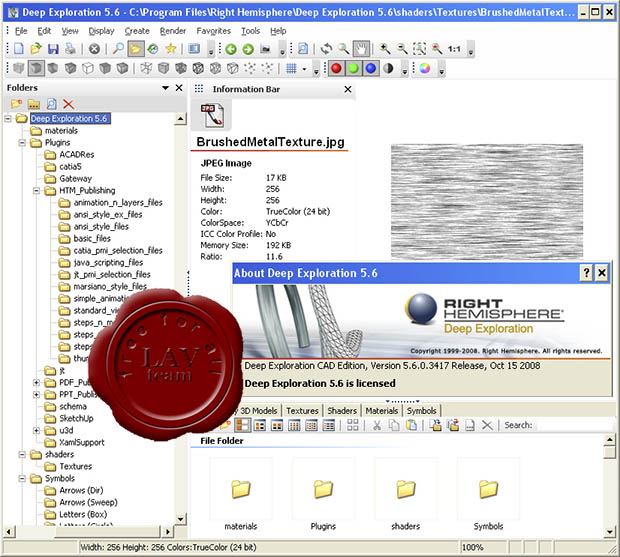Image resolution: width=620 pixels, height=557 pixels.
Task: Open the File menu
Action: (21, 31)
